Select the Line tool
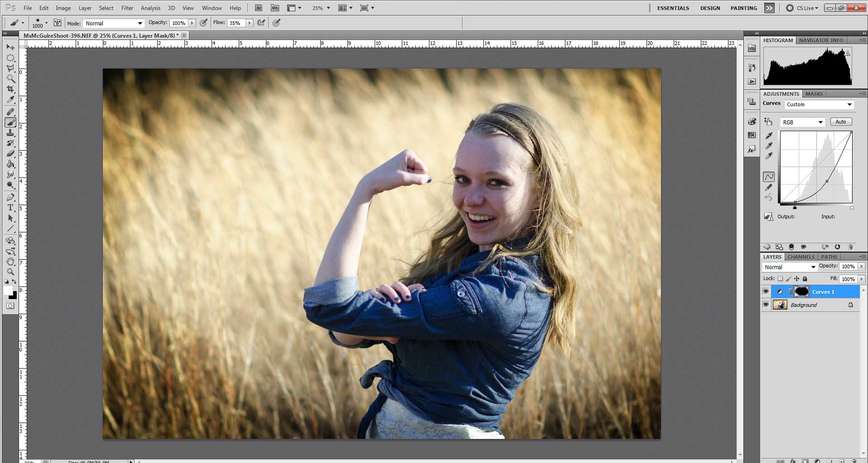The image size is (868, 463). coord(10,229)
